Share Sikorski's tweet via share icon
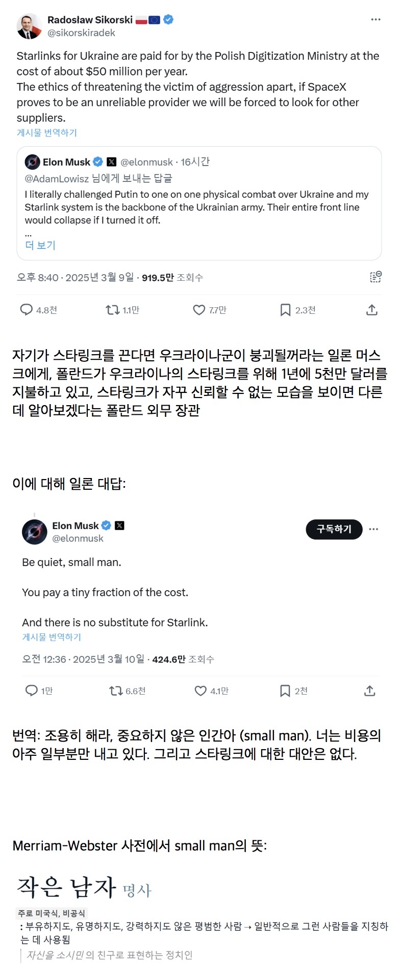 pyautogui.click(x=372, y=310)
